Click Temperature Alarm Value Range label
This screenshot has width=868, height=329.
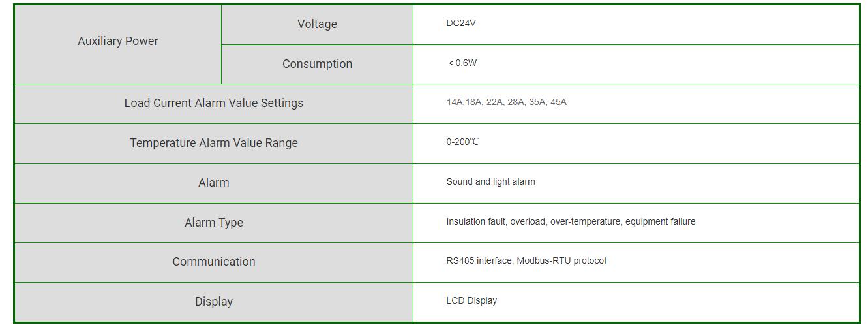pyautogui.click(x=214, y=143)
